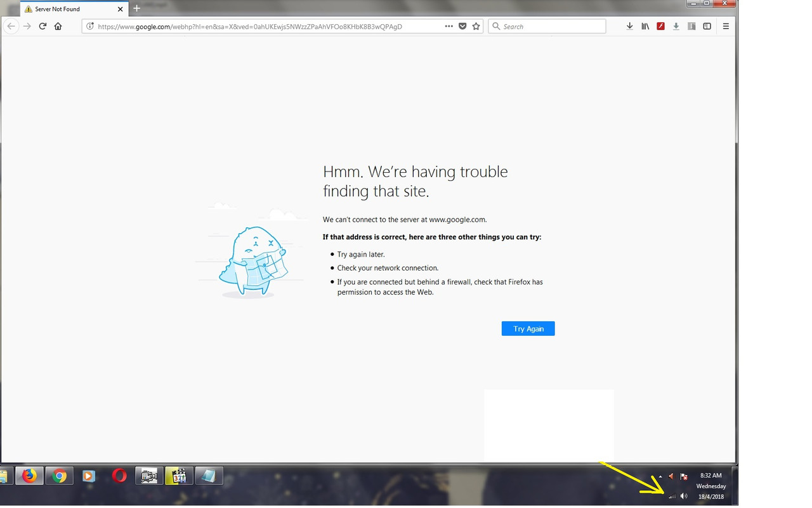Click the Try Again button
This screenshot has width=812, height=508.
[x=528, y=328]
